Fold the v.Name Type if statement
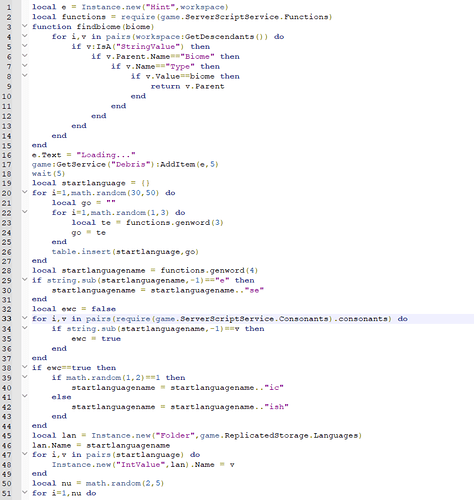This screenshot has width=474, height=500. click(25, 65)
